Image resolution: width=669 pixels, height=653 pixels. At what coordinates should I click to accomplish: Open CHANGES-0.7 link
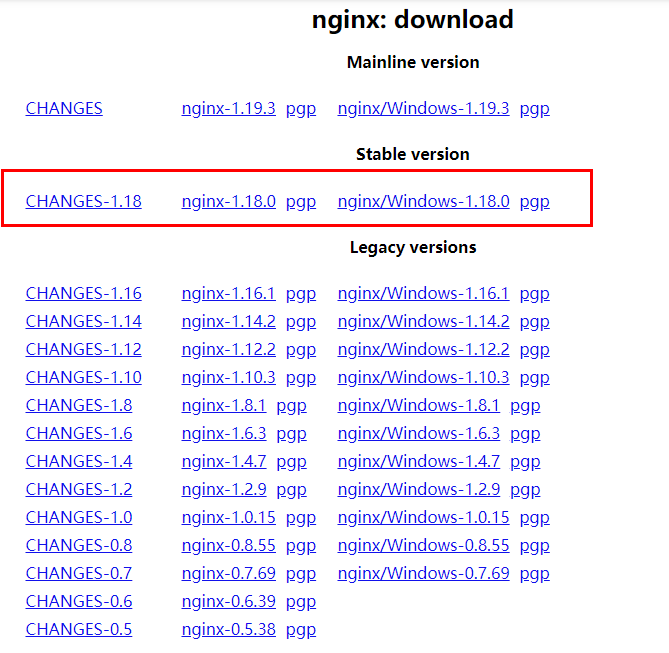pyautogui.click(x=79, y=574)
